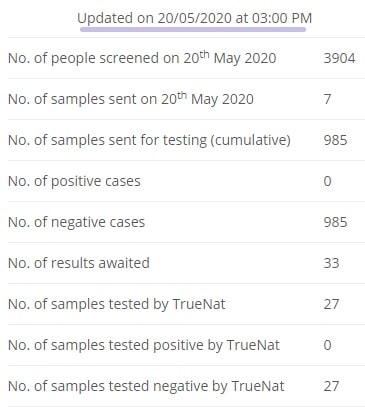The height and width of the screenshot is (415, 365).
Task: Click the results awaited value 33
Action: point(331,263)
